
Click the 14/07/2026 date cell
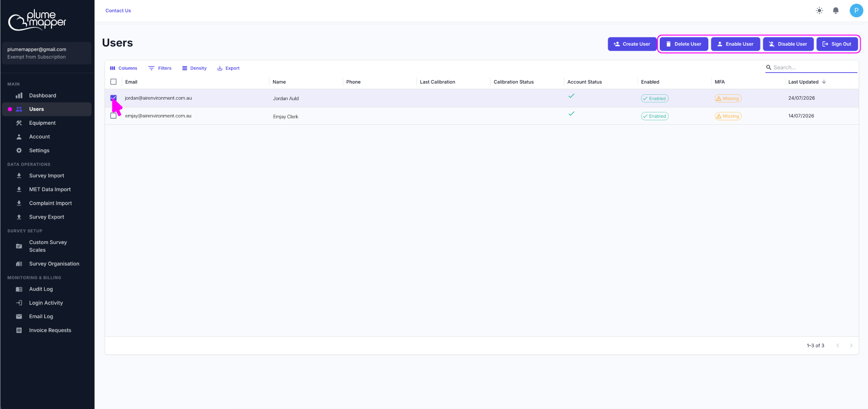[801, 116]
